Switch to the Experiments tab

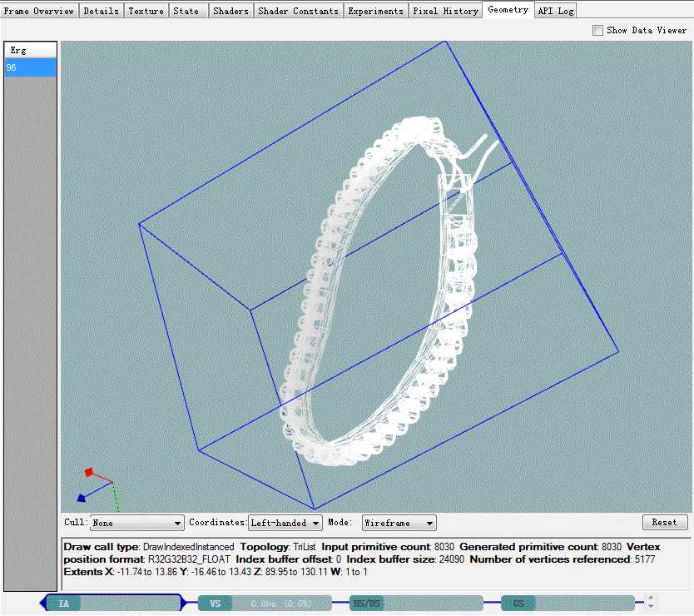[x=375, y=11]
